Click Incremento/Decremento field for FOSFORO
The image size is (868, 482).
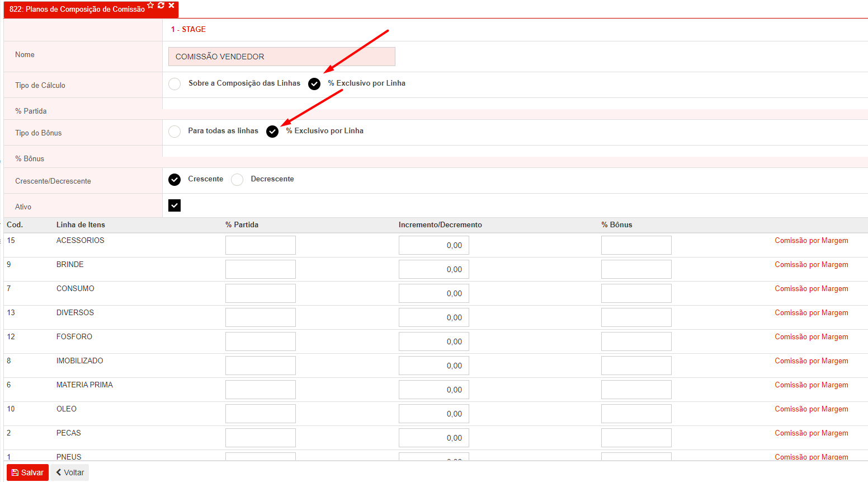pyautogui.click(x=434, y=341)
